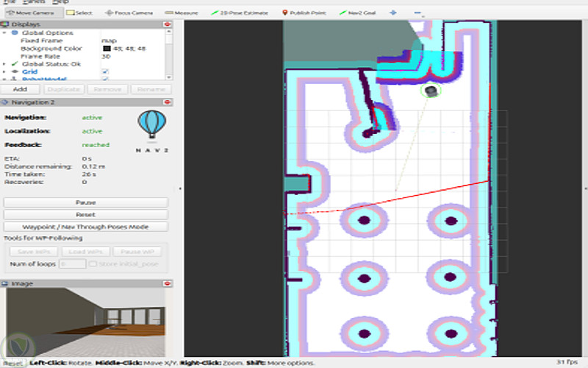This screenshot has height=368, width=588.
Task: Click the minus remove-tool icon
Action: point(418,13)
